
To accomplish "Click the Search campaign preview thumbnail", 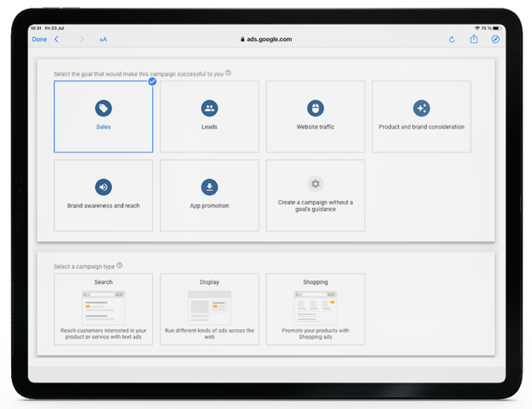I will [x=103, y=307].
